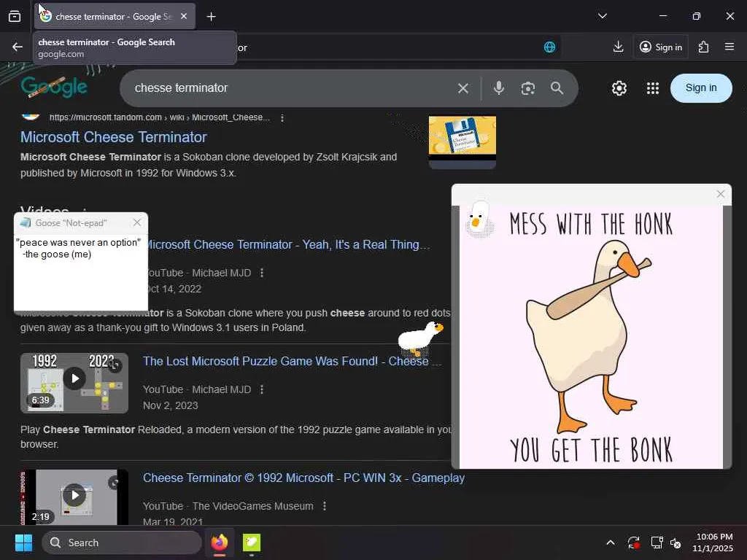Open more options for fandom result
The width and height of the screenshot is (747, 560).
tap(282, 117)
